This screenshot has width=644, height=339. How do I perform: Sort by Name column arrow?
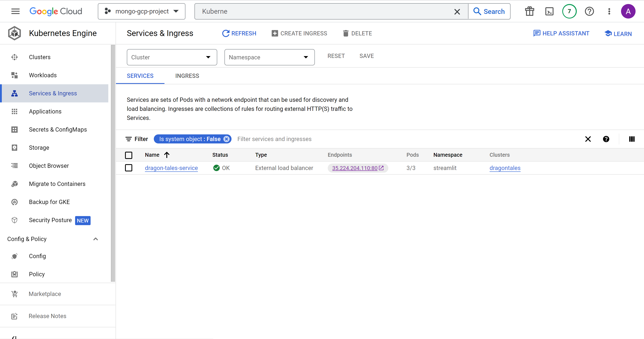click(167, 155)
